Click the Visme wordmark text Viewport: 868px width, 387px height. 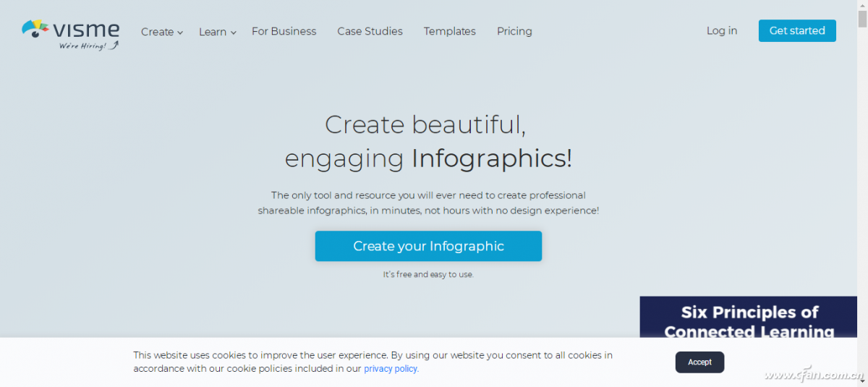(87, 29)
